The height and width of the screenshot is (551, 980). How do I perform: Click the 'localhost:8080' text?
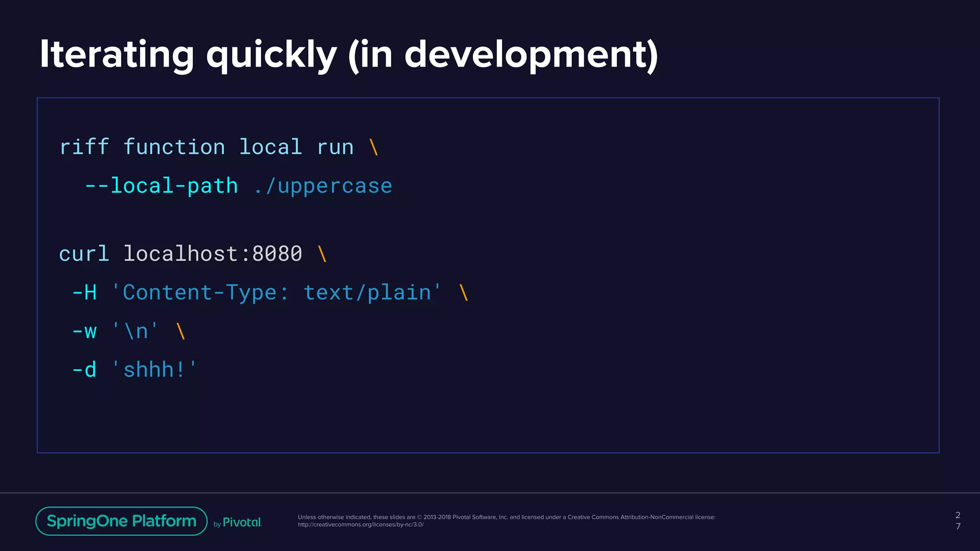point(213,253)
